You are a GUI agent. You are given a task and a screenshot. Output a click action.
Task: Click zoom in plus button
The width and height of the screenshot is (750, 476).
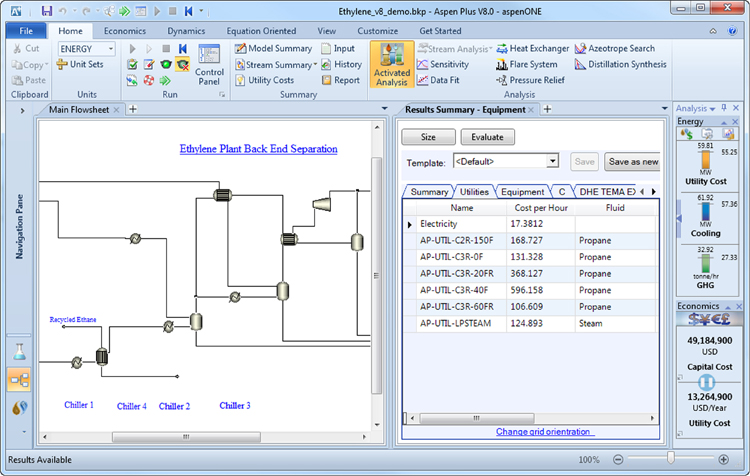click(724, 459)
